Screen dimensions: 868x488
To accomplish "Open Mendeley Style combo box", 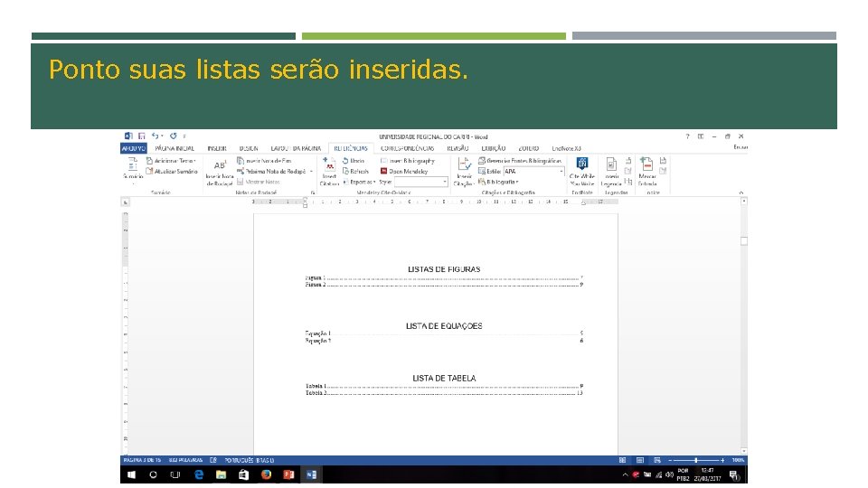I will pyautogui.click(x=420, y=182).
